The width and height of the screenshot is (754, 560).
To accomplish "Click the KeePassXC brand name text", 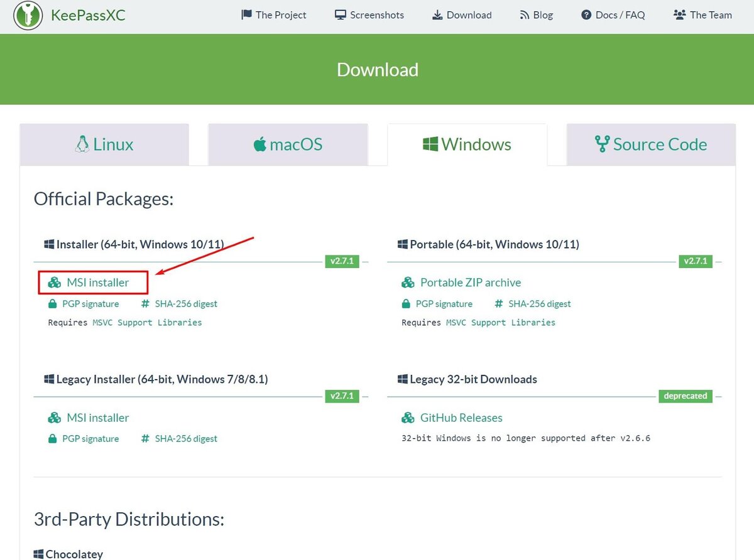I will [x=88, y=15].
